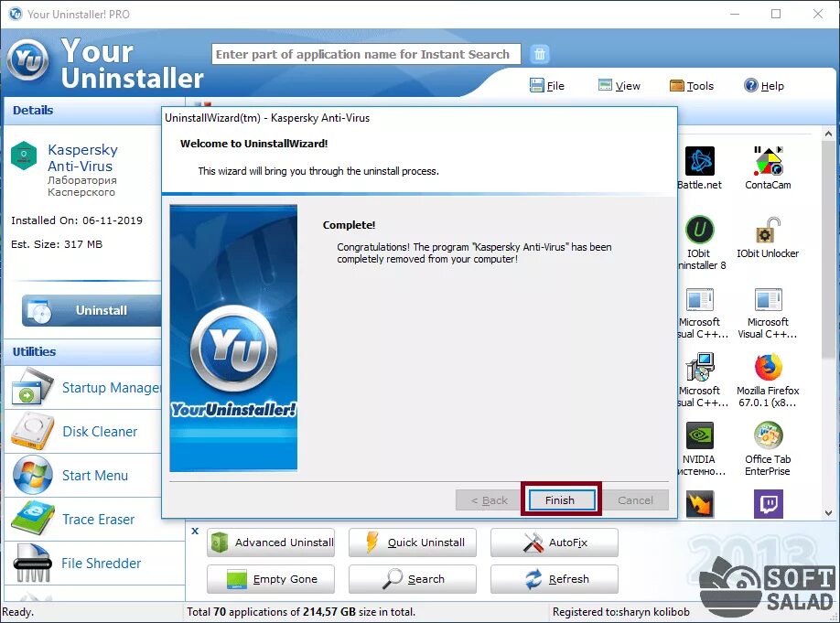Click the AutoFix button

pyautogui.click(x=554, y=542)
